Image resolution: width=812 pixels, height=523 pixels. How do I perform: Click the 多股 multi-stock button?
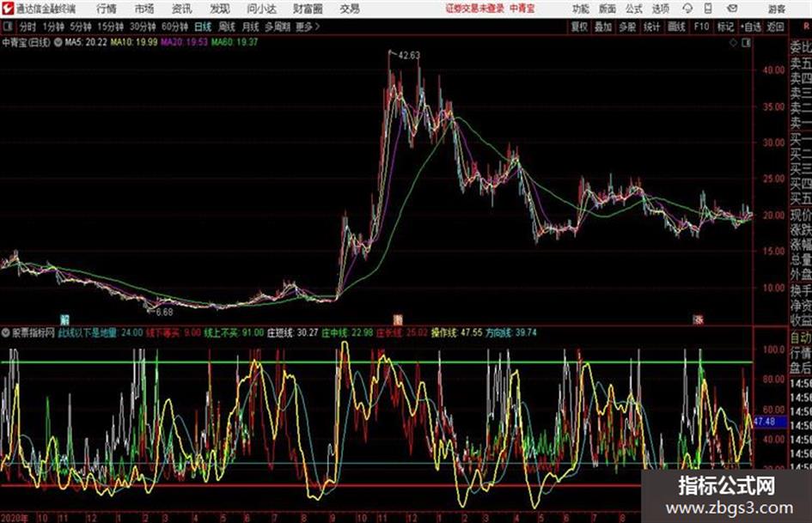627,27
